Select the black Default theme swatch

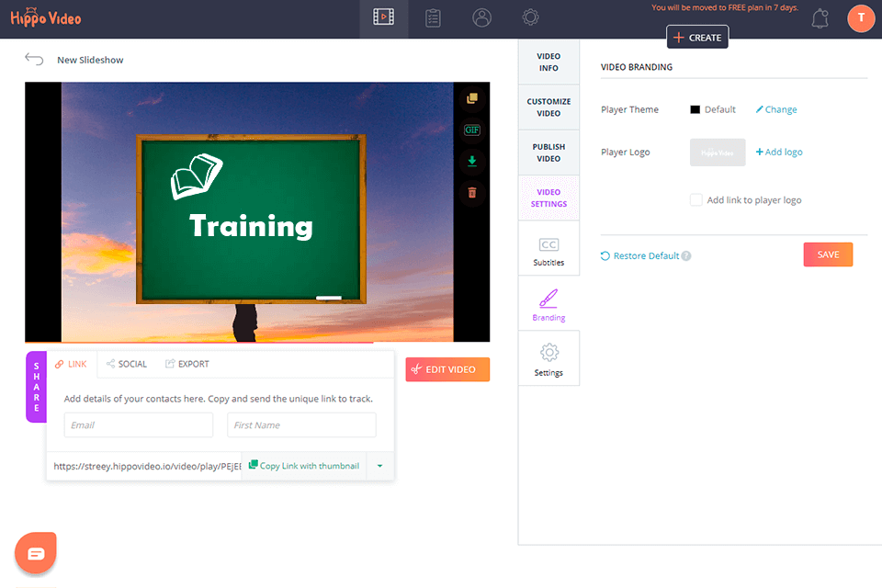pyautogui.click(x=695, y=109)
